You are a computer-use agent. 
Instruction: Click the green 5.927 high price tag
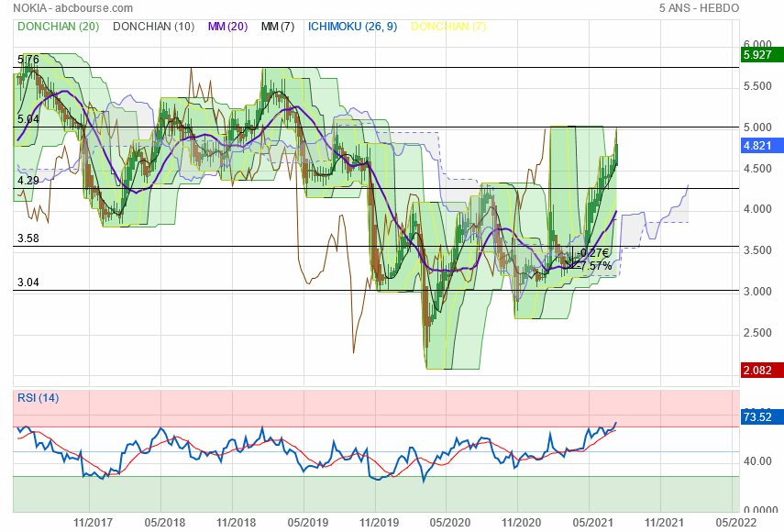pyautogui.click(x=761, y=54)
